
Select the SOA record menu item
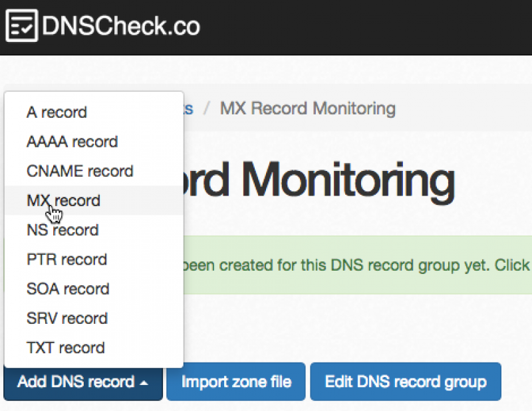(x=68, y=289)
